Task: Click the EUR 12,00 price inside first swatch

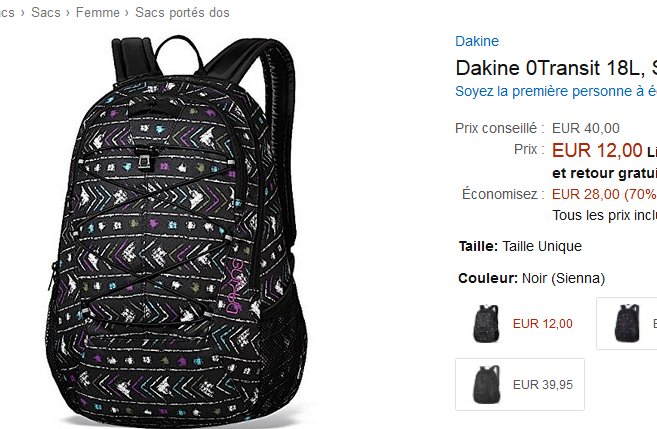Action: [x=542, y=323]
